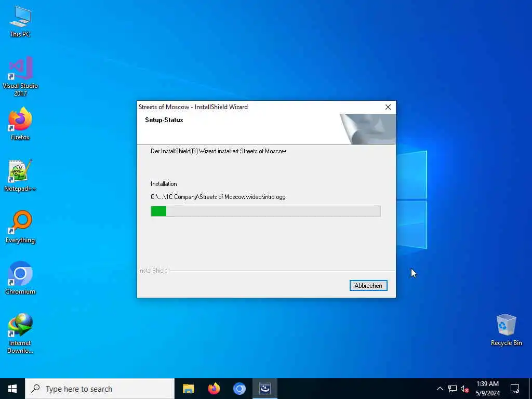Open This PC desktop icon
Screen dimensions: 532x399
click(x=20, y=22)
